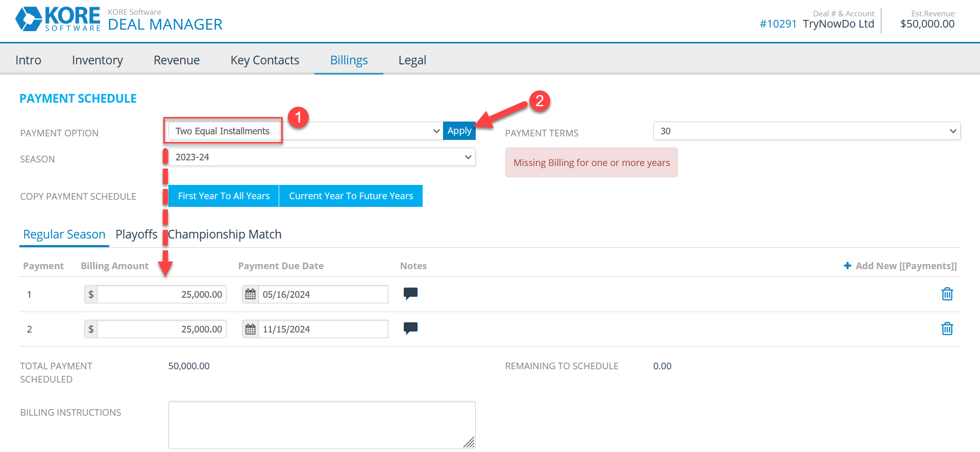Click the KORE Software logo

[58, 19]
